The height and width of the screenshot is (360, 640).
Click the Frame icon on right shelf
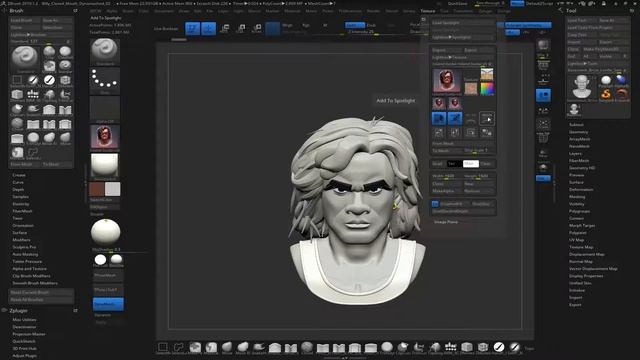pos(543,124)
